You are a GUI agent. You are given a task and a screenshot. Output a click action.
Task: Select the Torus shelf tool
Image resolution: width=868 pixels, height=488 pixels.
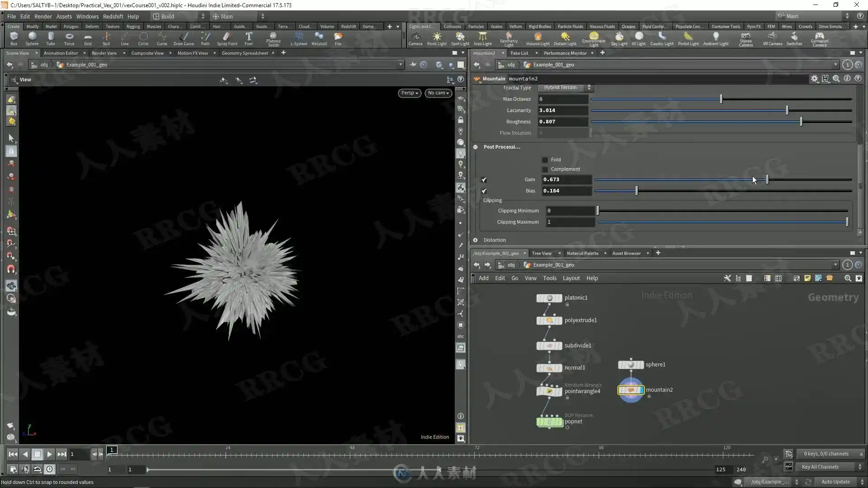tap(69, 39)
